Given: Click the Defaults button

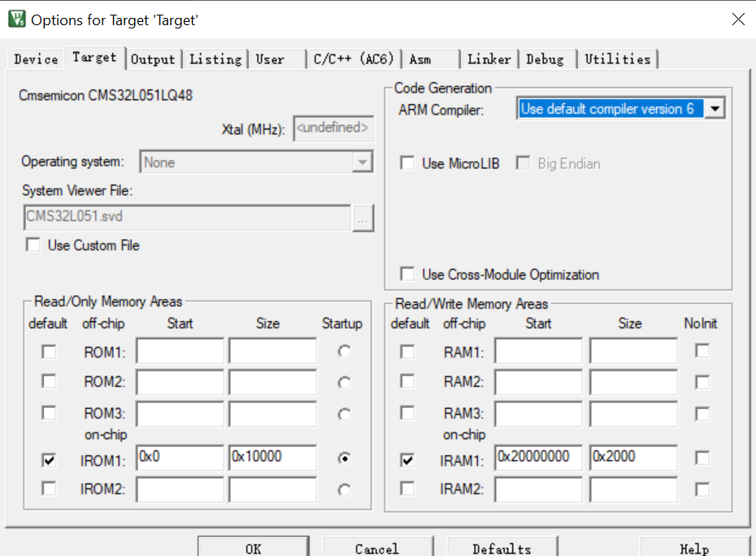Looking at the screenshot, I should pos(502,547).
